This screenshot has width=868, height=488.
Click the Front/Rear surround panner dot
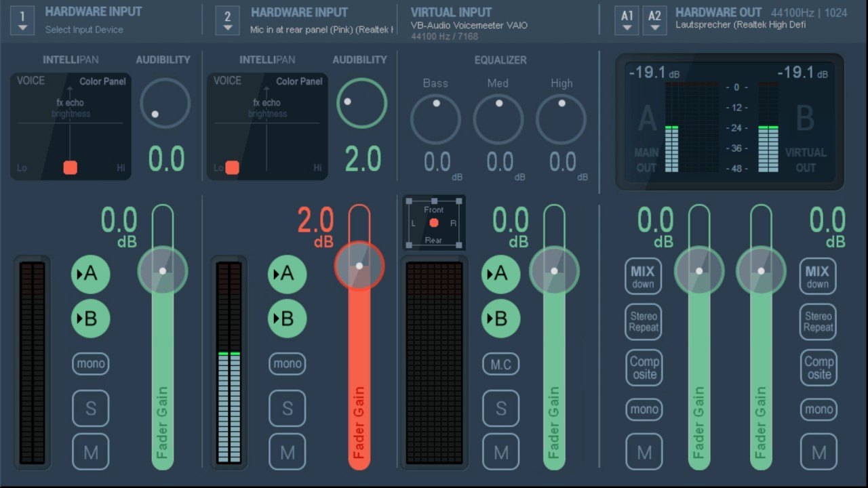[434, 223]
